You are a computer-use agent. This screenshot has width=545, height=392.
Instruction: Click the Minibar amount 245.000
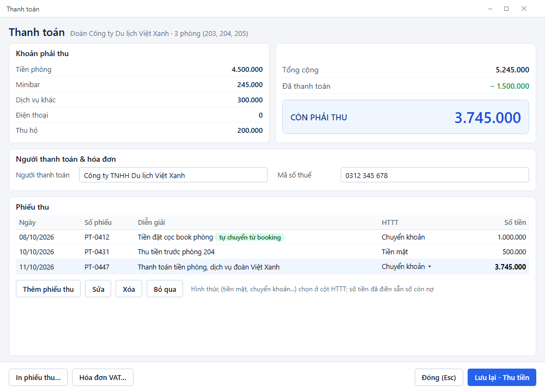pyautogui.click(x=250, y=85)
